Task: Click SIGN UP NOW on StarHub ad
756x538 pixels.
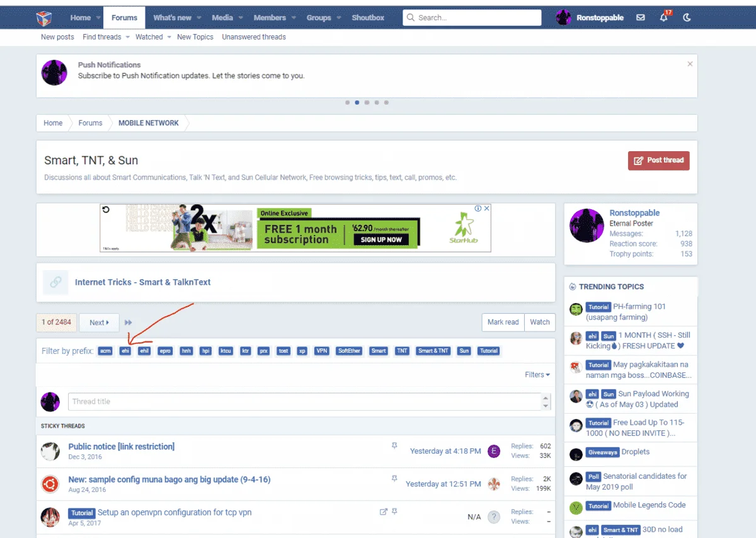Action: (381, 240)
